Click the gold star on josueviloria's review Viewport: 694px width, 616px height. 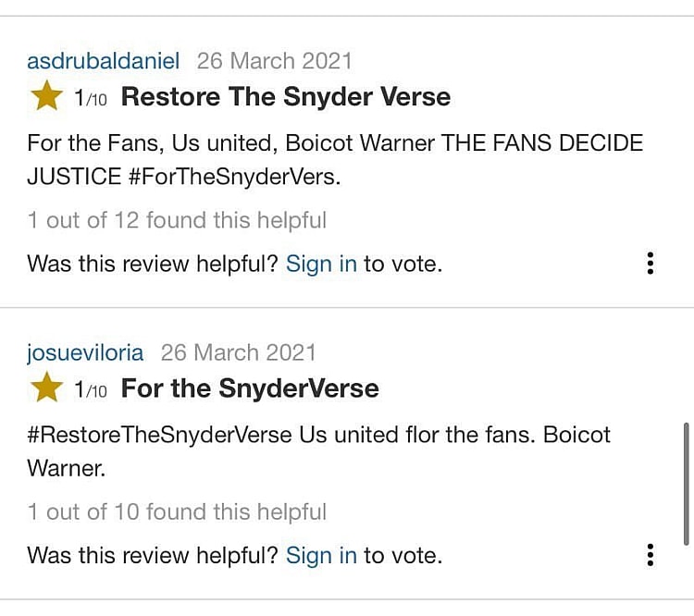point(46,388)
